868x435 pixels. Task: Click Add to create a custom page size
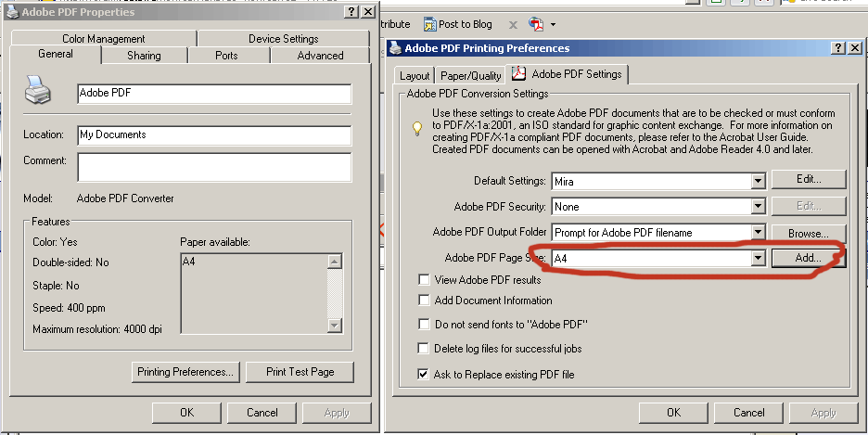point(809,258)
